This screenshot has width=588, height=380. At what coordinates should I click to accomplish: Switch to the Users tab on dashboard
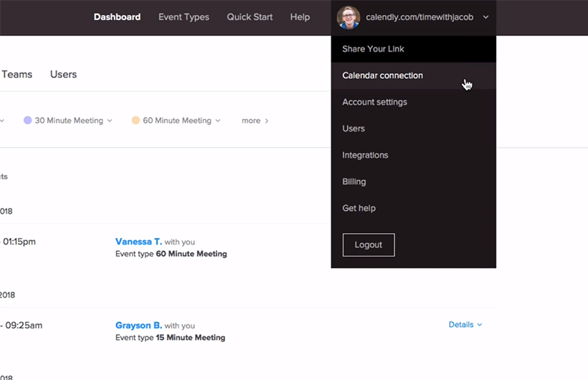pos(63,75)
